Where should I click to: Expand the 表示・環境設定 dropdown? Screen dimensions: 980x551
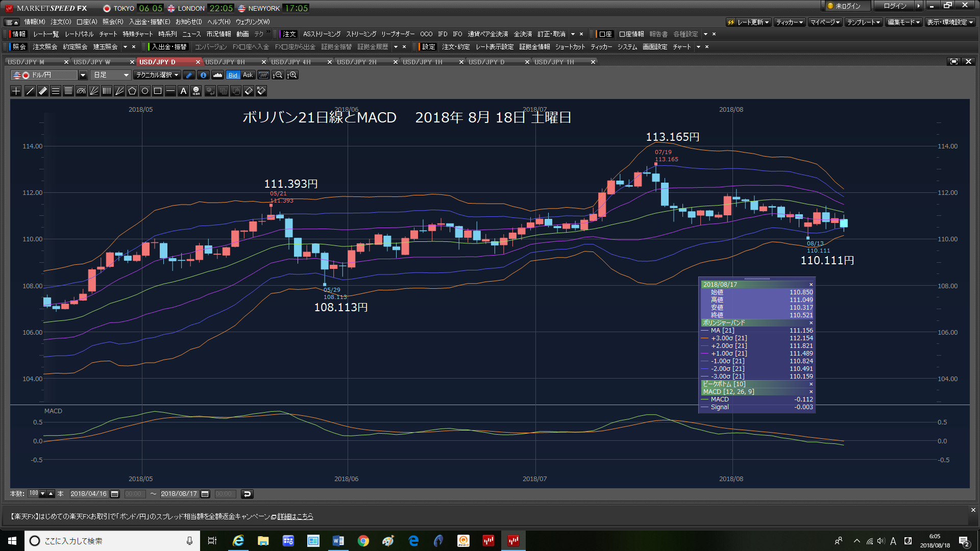coord(950,22)
